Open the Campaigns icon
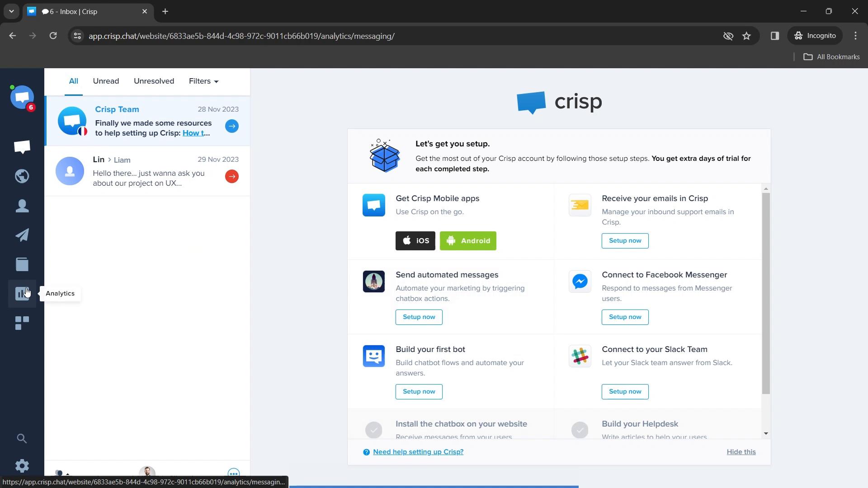868x488 pixels. click(x=22, y=235)
